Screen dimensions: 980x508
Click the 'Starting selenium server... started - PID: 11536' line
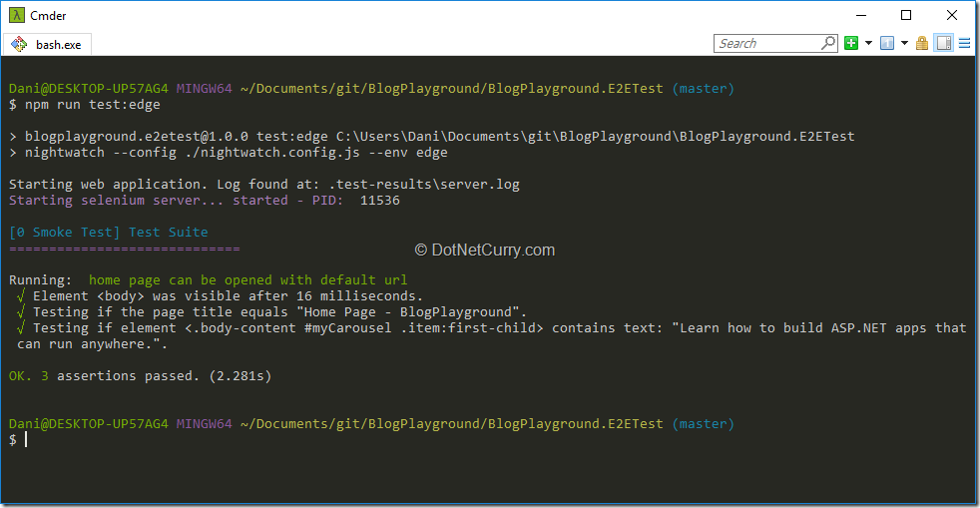205,200
